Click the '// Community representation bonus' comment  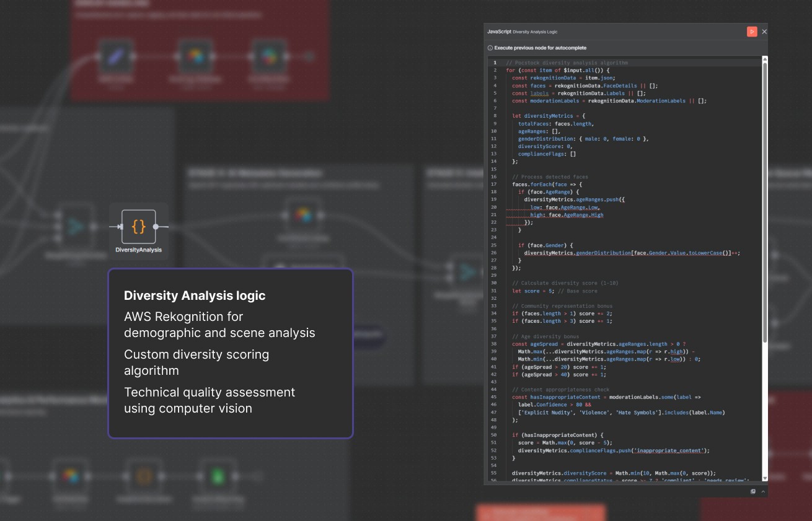coord(562,306)
